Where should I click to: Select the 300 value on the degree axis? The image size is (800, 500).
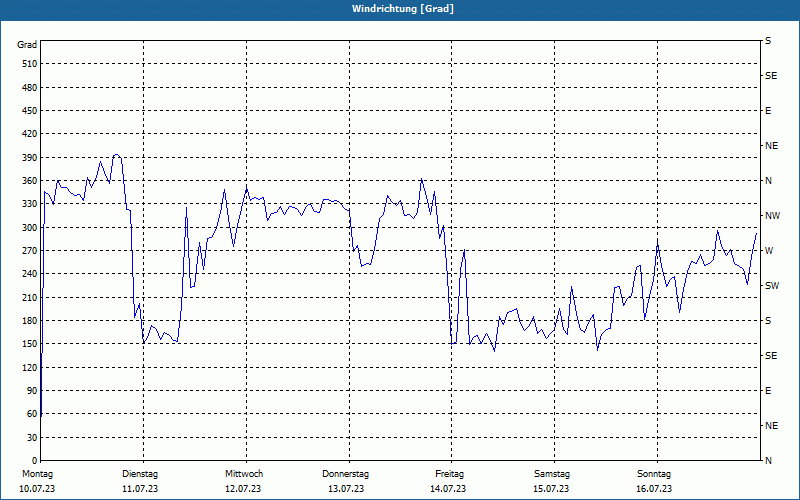(30, 228)
